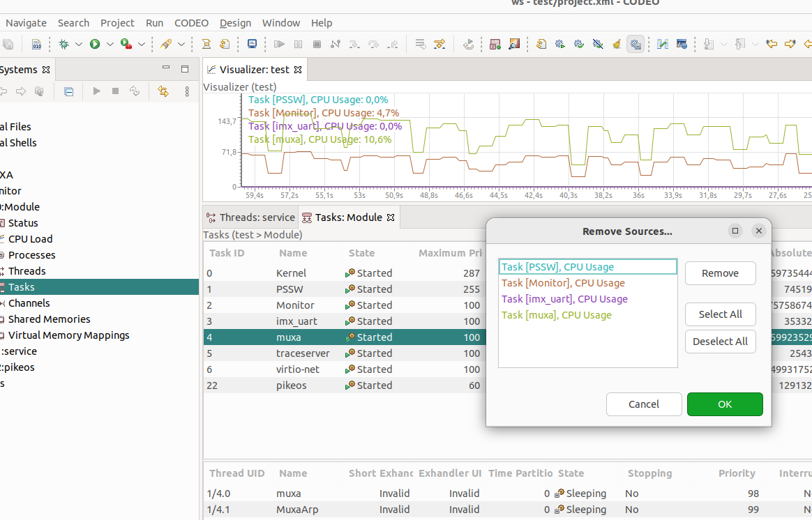Open the Systems panel three-dot view menu
Screen dimensions: 812x520
187,91
